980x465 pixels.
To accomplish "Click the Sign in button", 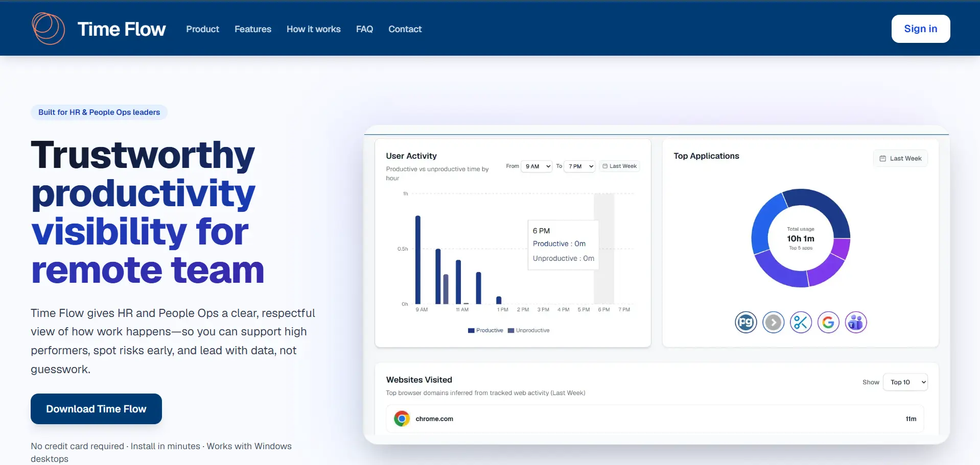I will 921,29.
